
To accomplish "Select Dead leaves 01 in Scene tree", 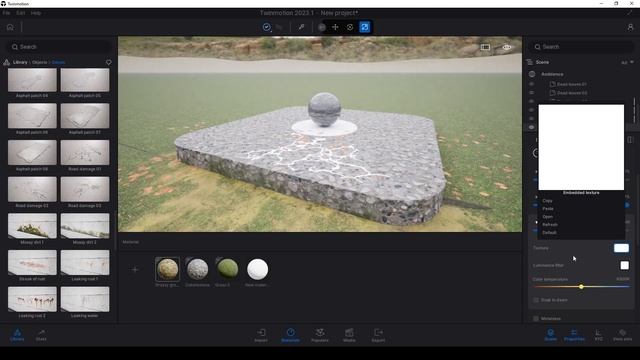I will 571,84.
